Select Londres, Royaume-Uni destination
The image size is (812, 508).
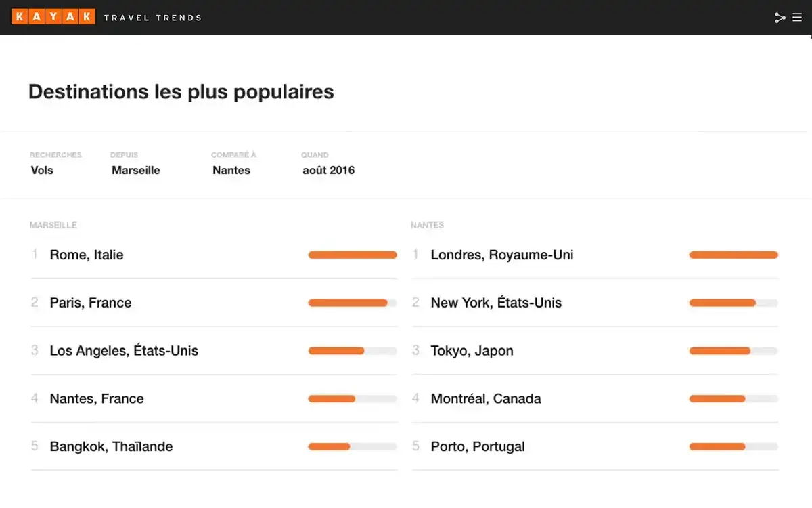[502, 255]
